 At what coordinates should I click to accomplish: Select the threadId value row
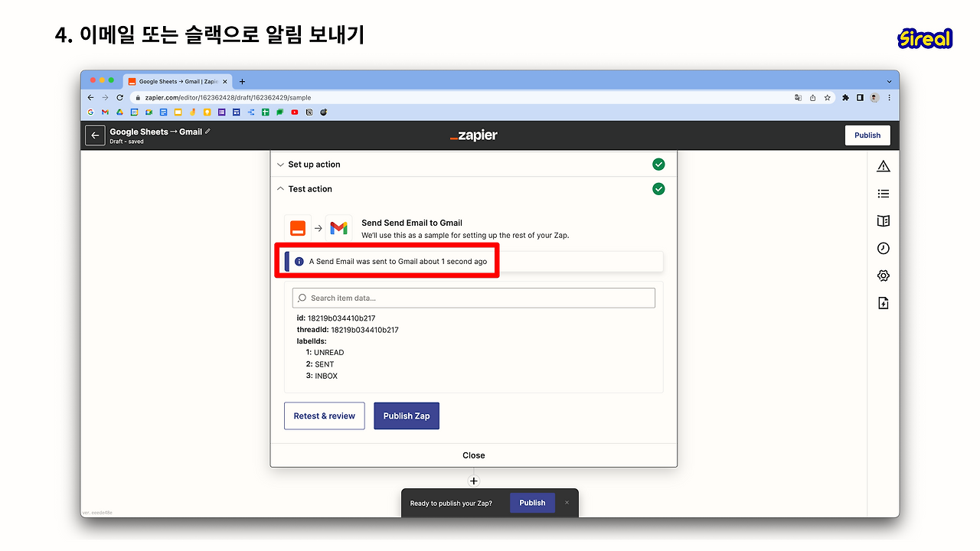(x=348, y=330)
